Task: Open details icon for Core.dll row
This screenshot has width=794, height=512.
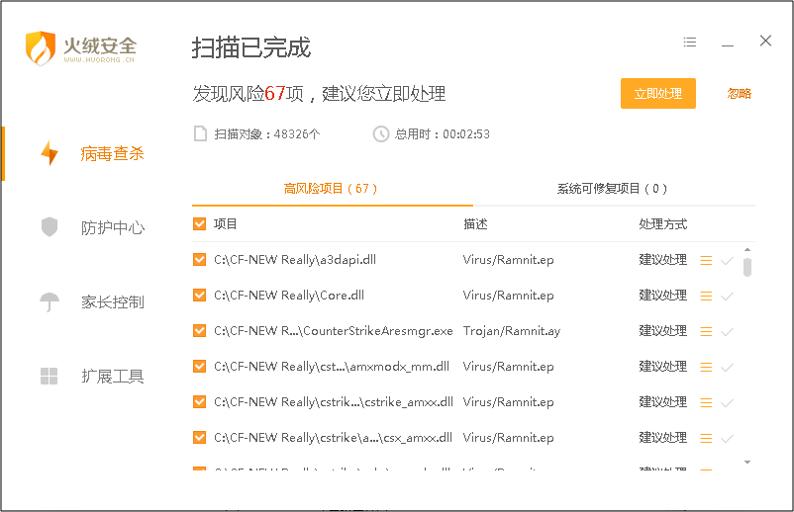Action: coord(706,296)
